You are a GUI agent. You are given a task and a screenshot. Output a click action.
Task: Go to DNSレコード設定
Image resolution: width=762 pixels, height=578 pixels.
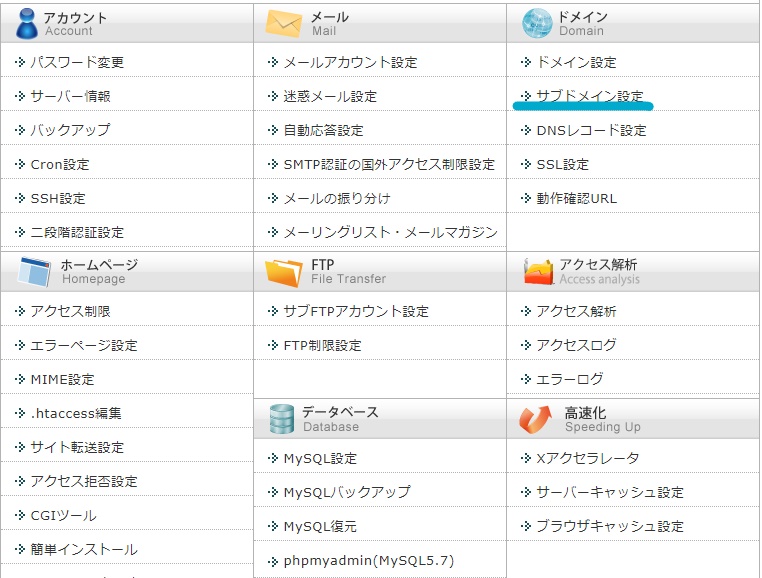(x=591, y=130)
